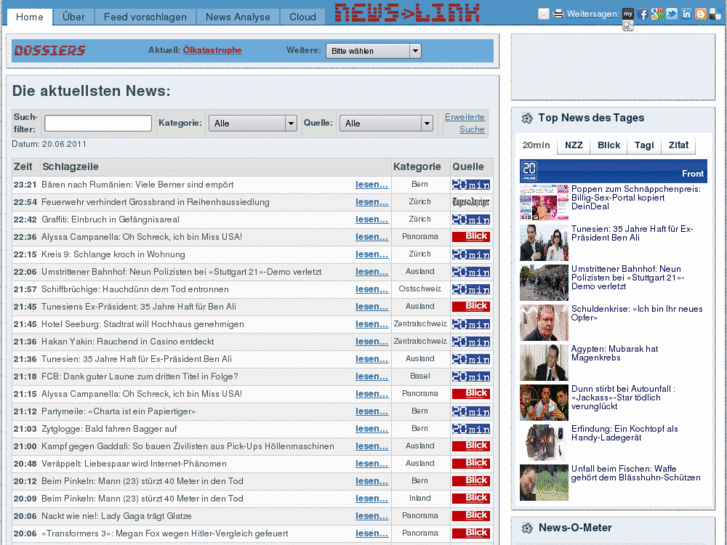
Task: Click 20min logo in Graffiti Gefängnisareal row
Action: point(471,219)
